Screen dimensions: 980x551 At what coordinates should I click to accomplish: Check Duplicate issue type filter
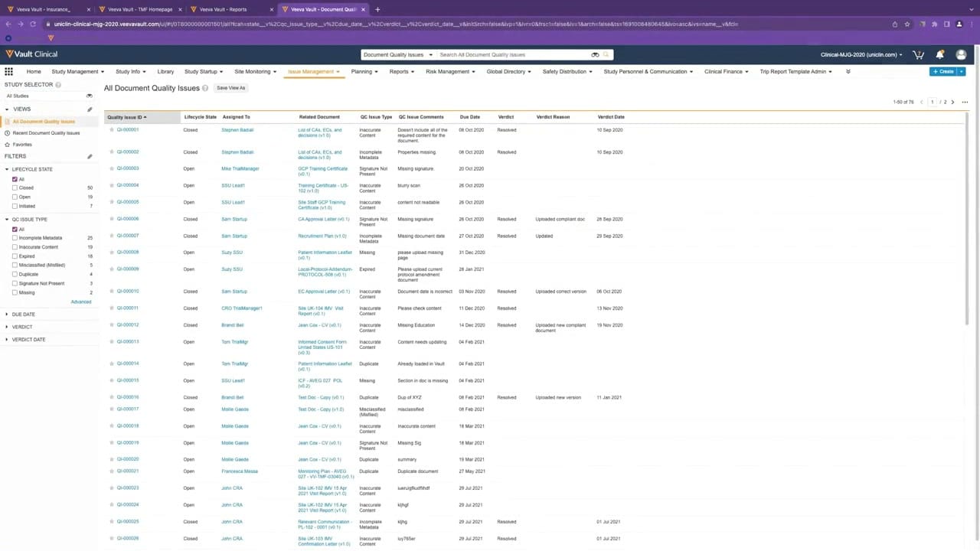pyautogui.click(x=15, y=274)
